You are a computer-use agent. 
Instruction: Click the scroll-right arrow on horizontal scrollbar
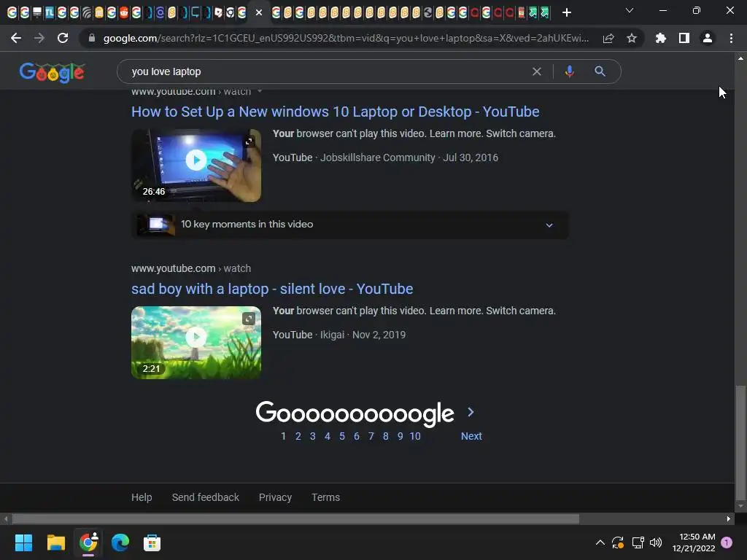[x=729, y=518]
